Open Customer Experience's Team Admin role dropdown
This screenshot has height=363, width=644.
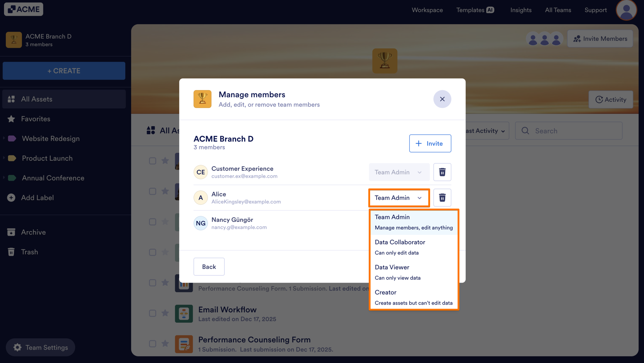399,172
